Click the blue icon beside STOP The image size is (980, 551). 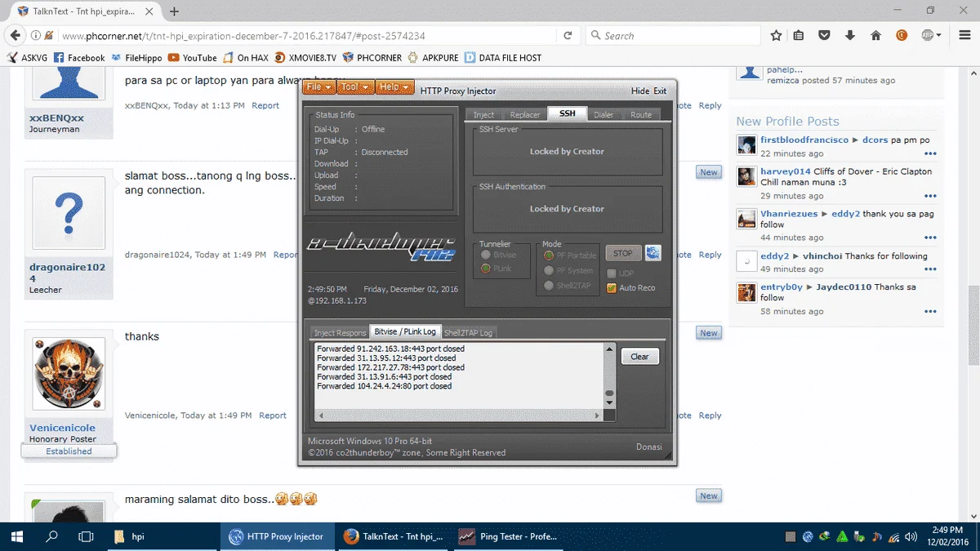653,253
